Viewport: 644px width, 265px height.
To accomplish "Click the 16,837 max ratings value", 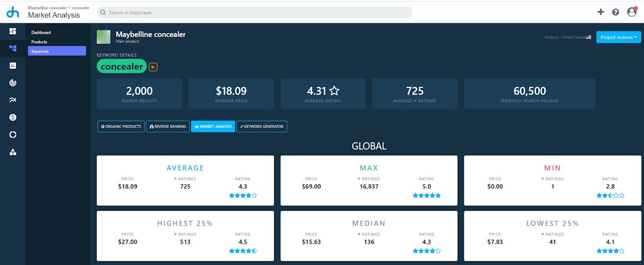I will (x=369, y=187).
